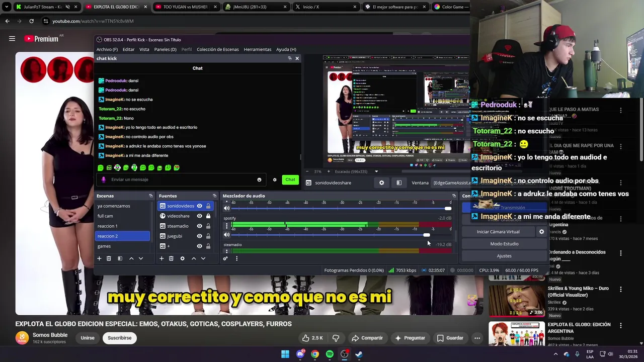
Task: Like the YouTube video with 2.5 K
Action: point(312,338)
